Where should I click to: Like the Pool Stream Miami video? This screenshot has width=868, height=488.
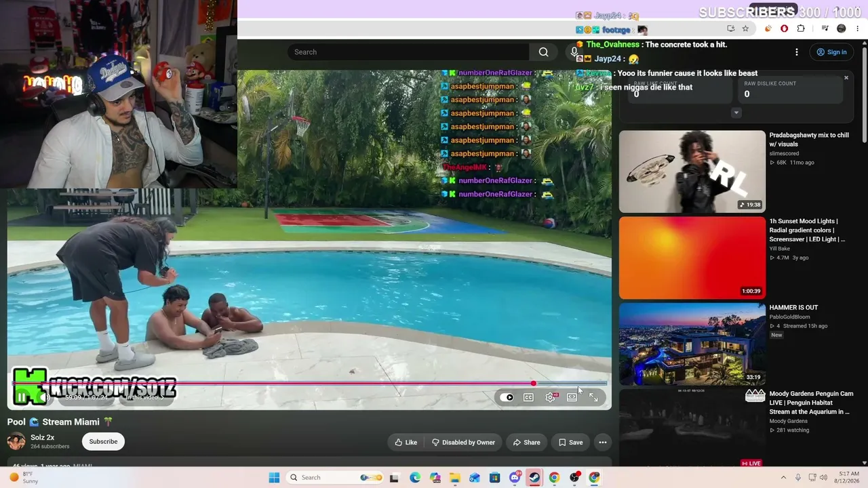pyautogui.click(x=406, y=443)
